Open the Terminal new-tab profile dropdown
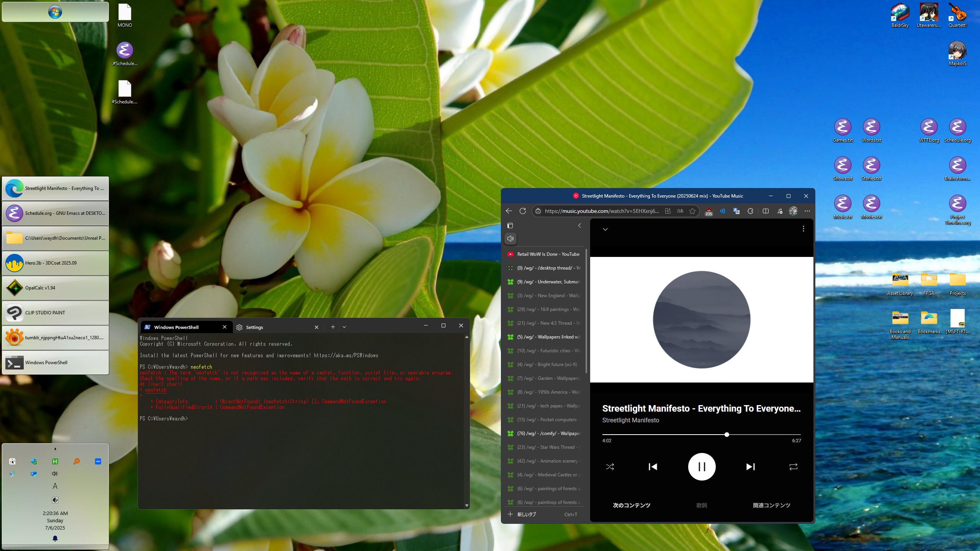Screen dimensions: 980x551 pos(344,327)
